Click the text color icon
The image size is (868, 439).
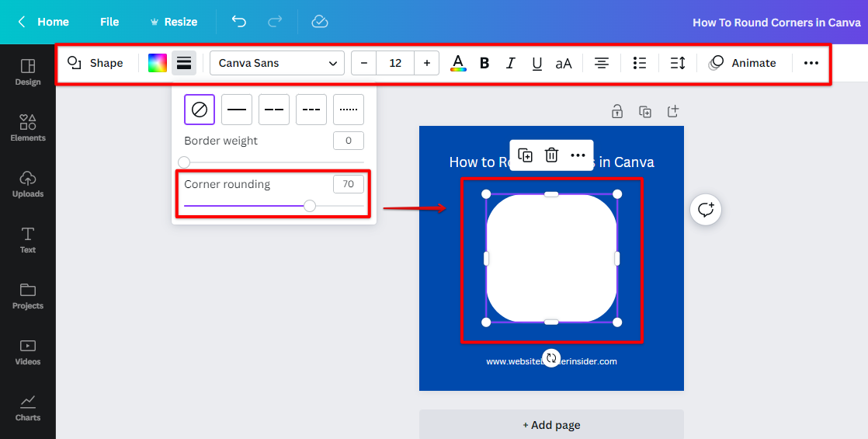pyautogui.click(x=458, y=63)
